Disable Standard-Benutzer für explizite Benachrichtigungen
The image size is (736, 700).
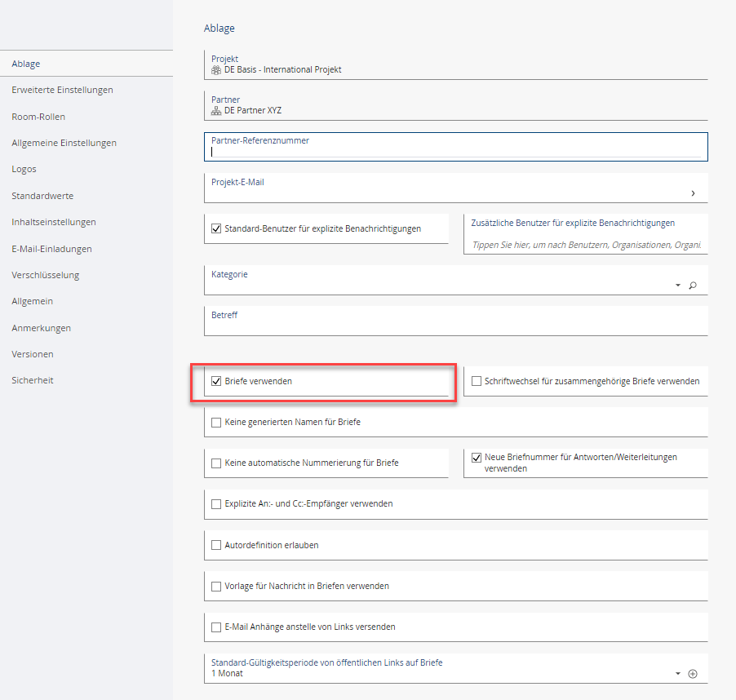tap(216, 229)
